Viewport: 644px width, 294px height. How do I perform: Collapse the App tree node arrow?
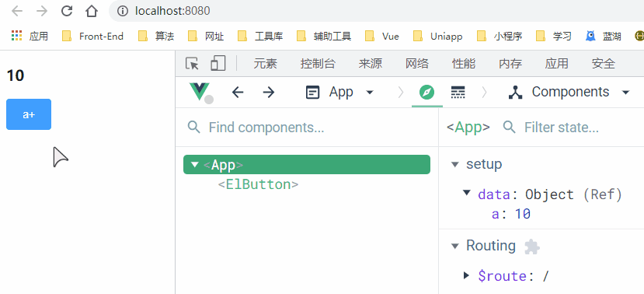pyautogui.click(x=195, y=164)
